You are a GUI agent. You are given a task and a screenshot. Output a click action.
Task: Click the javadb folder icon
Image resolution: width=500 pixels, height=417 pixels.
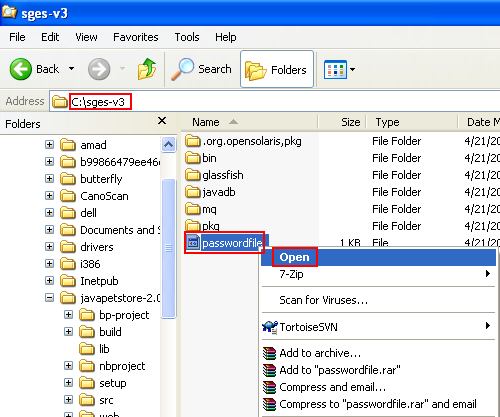[x=193, y=192]
